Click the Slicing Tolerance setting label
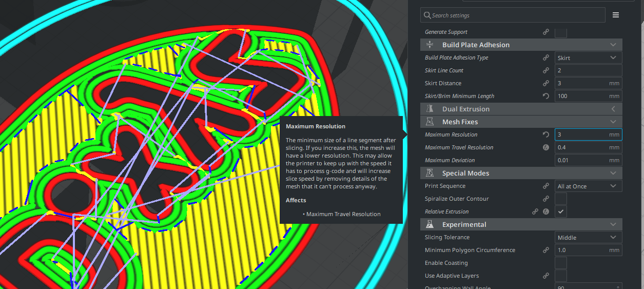The width and height of the screenshot is (644, 289). [x=447, y=237]
